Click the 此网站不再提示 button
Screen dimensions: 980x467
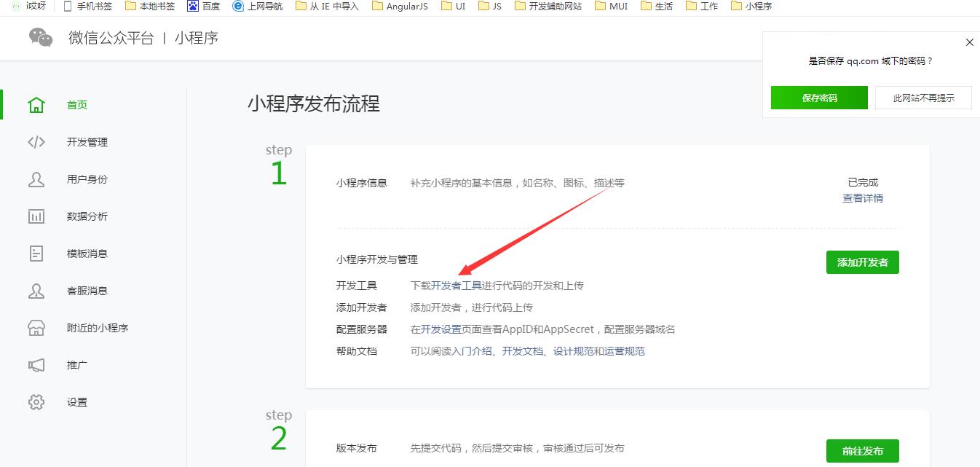pyautogui.click(x=923, y=98)
